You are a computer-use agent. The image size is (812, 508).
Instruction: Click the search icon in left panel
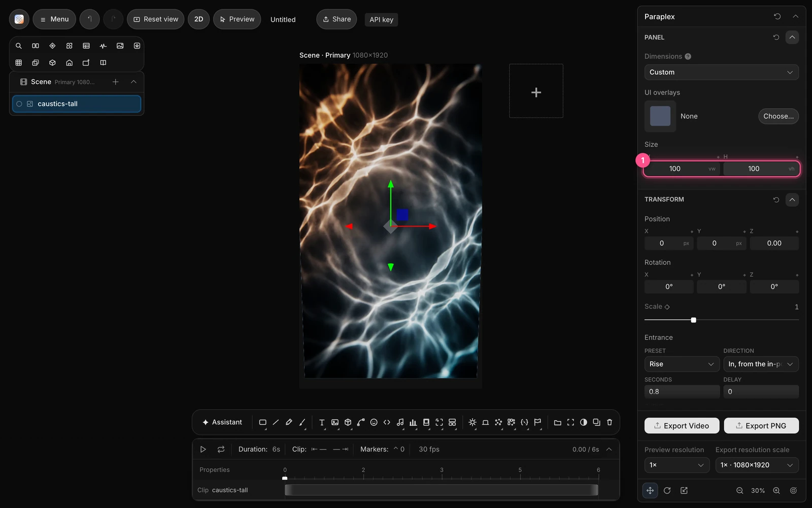point(19,46)
